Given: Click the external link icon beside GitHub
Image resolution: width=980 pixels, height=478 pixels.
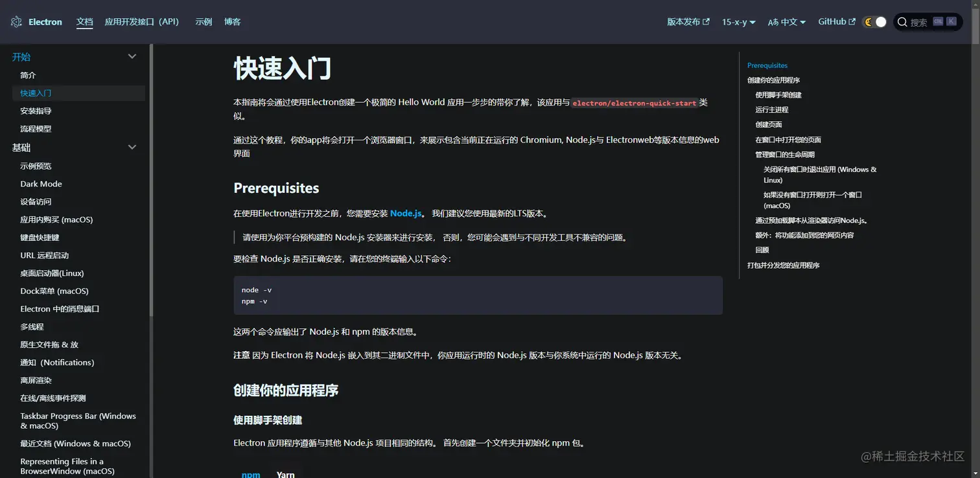Looking at the screenshot, I should (x=852, y=22).
